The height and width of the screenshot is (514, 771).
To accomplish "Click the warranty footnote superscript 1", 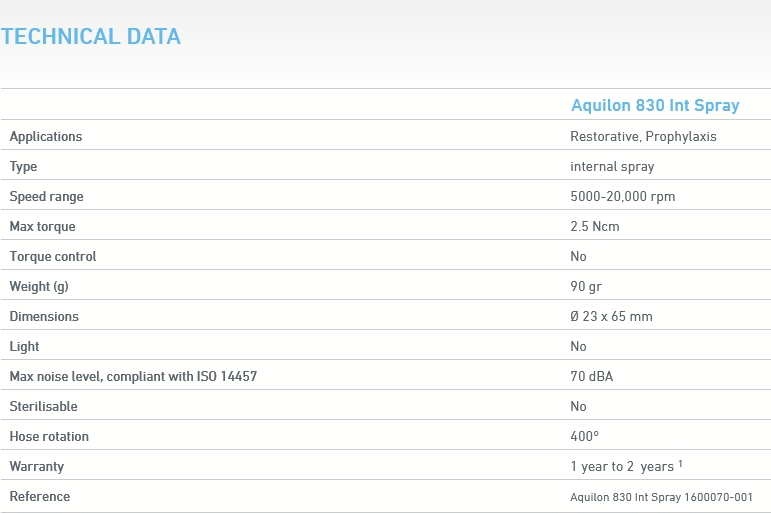I will [x=680, y=462].
